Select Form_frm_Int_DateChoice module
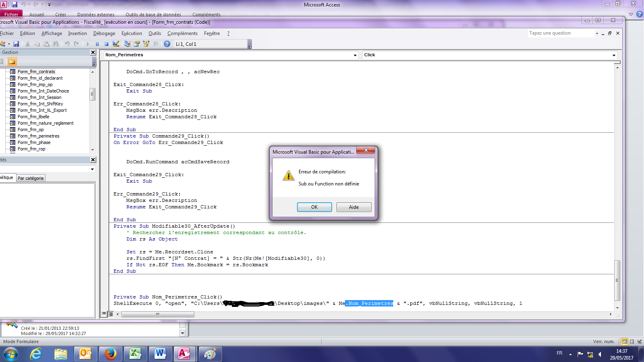The width and height of the screenshot is (644, 362). click(43, 91)
